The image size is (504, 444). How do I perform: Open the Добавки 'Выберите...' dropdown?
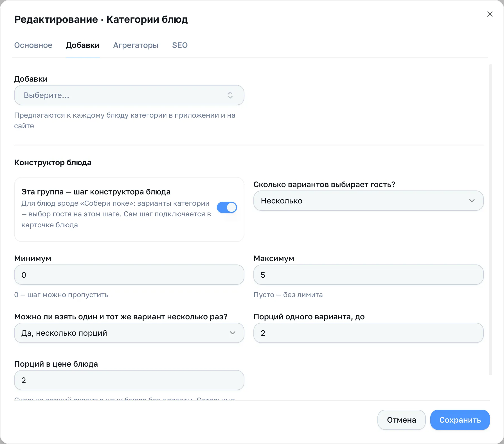pyautogui.click(x=129, y=95)
